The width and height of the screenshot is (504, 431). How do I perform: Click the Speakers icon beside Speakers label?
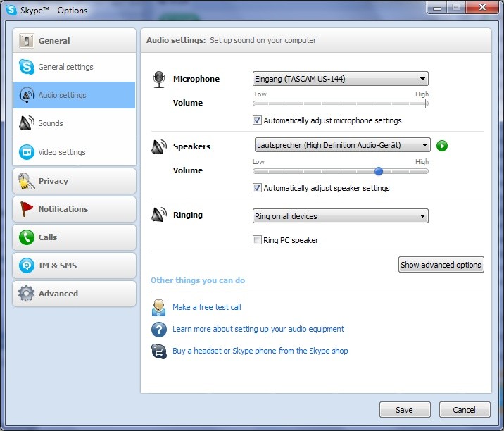click(159, 146)
